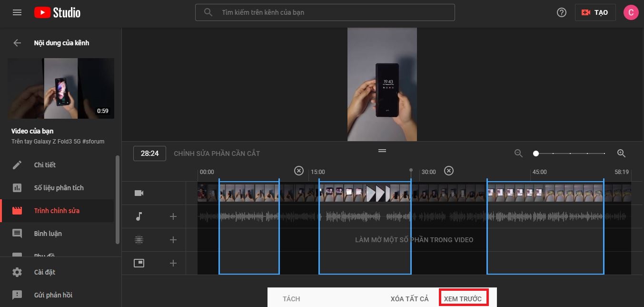Viewport: 644px width, 307px height.
Task: Open the help question mark icon
Action: point(562,12)
